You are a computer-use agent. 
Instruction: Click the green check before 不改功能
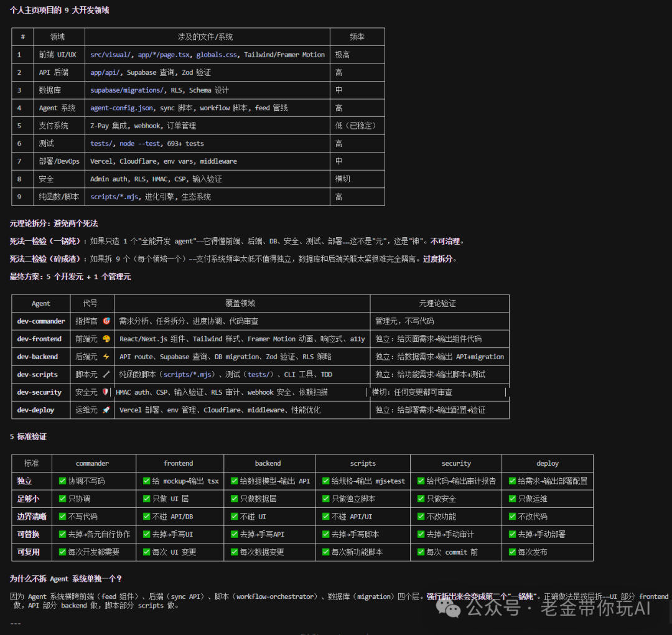click(x=421, y=516)
